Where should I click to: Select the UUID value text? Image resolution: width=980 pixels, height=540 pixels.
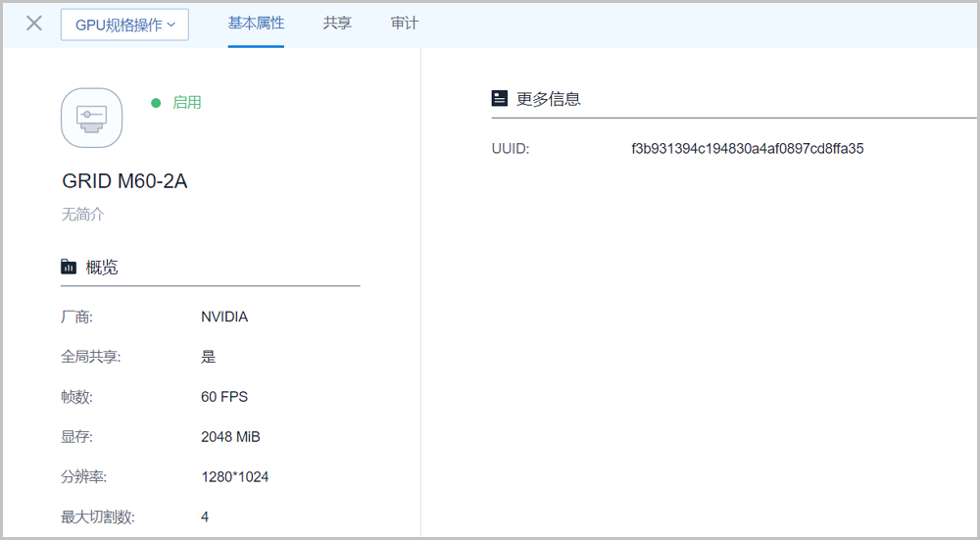tap(747, 149)
